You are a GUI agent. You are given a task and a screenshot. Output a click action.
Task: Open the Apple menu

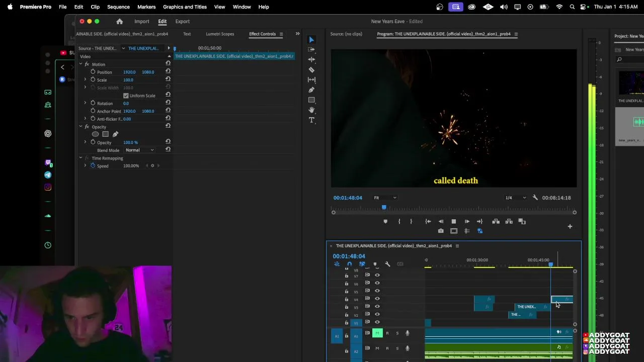point(10,7)
